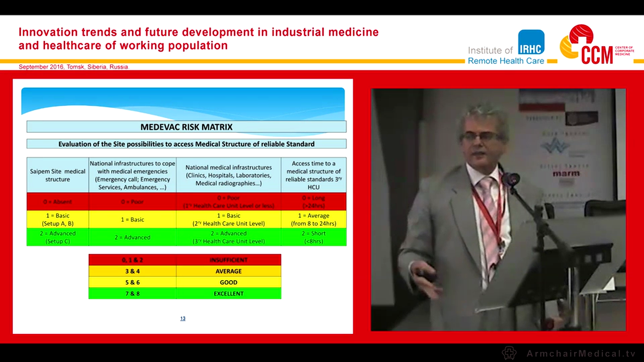Screen dimensions: 644x362
Task: Expand the 'Access time' column header
Action: pos(313,175)
